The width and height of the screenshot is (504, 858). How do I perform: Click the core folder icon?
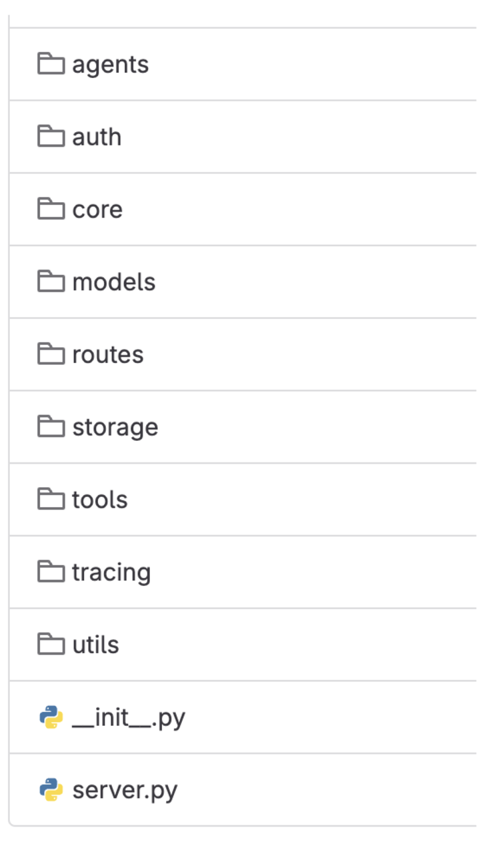(51, 209)
